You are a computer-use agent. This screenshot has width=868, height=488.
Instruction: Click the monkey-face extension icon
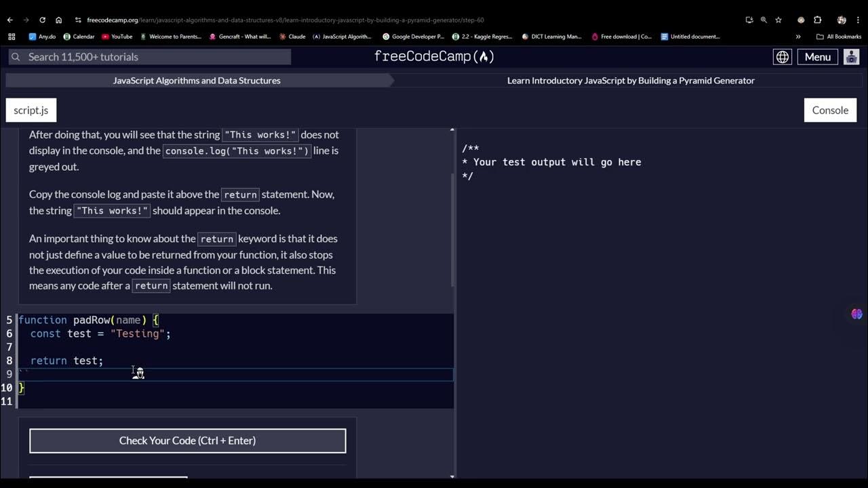pos(801,20)
